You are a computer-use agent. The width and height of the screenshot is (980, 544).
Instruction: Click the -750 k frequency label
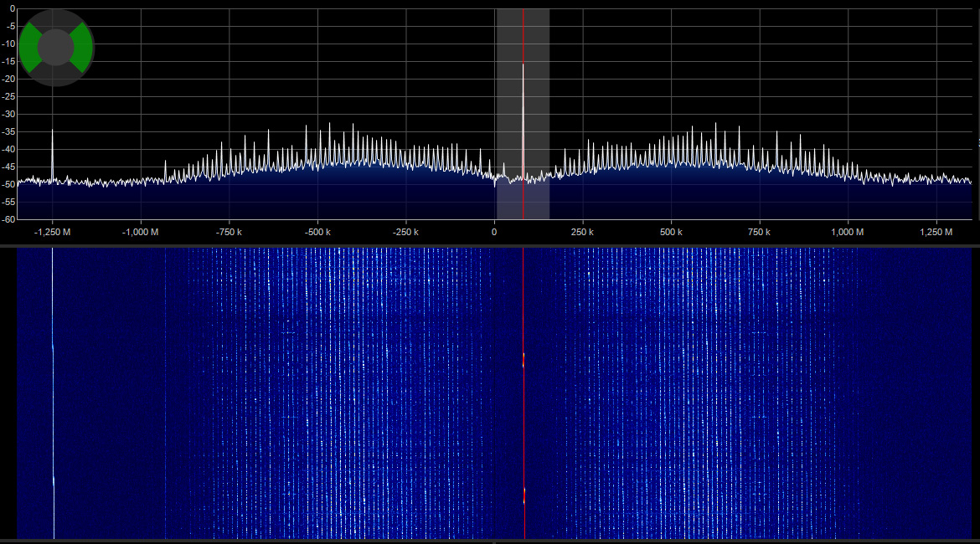tap(229, 233)
